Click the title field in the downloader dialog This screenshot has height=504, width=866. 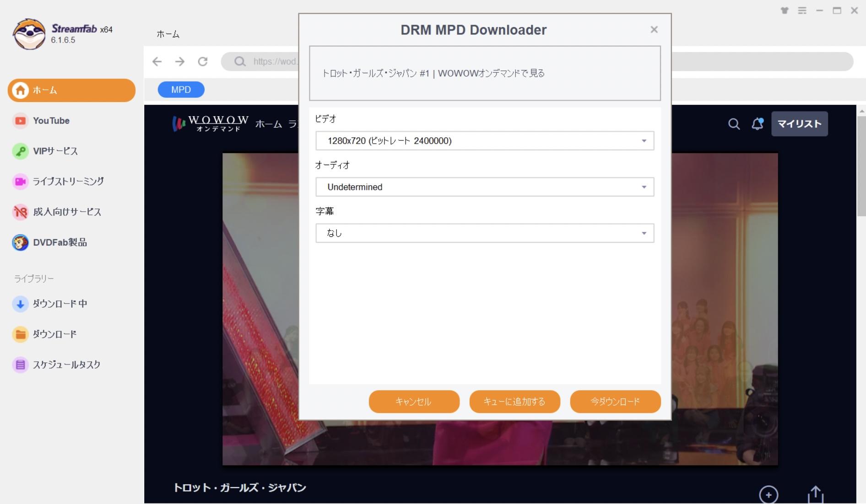(x=485, y=73)
